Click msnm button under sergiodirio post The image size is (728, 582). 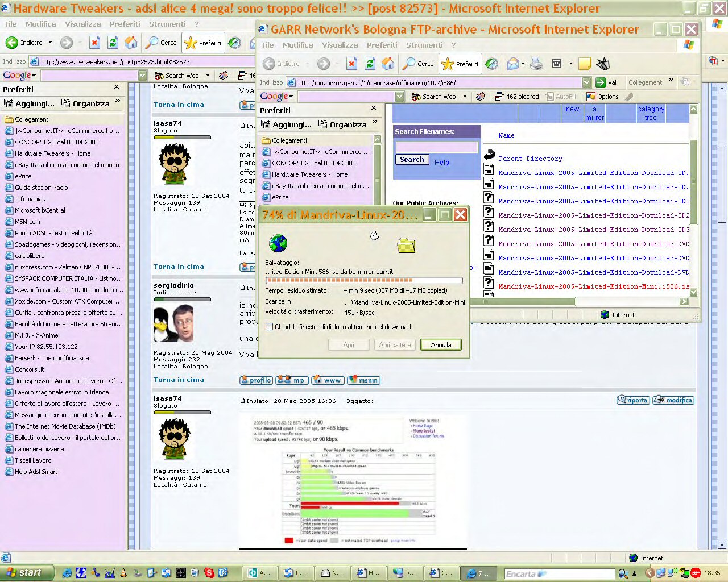[363, 380]
